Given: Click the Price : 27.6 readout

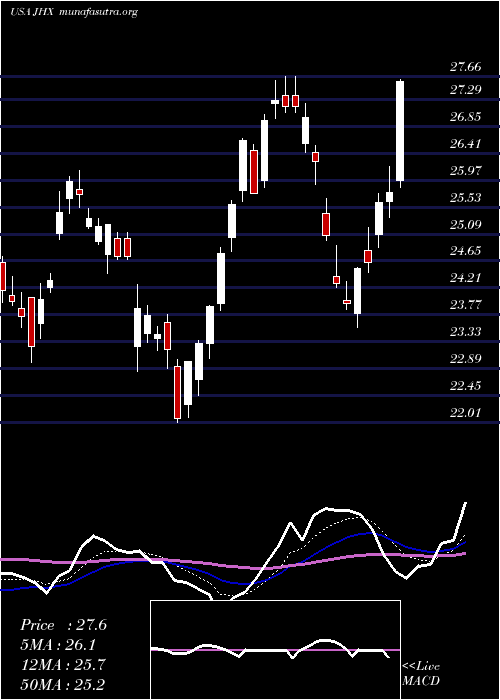Looking at the screenshot, I should [x=63, y=625].
